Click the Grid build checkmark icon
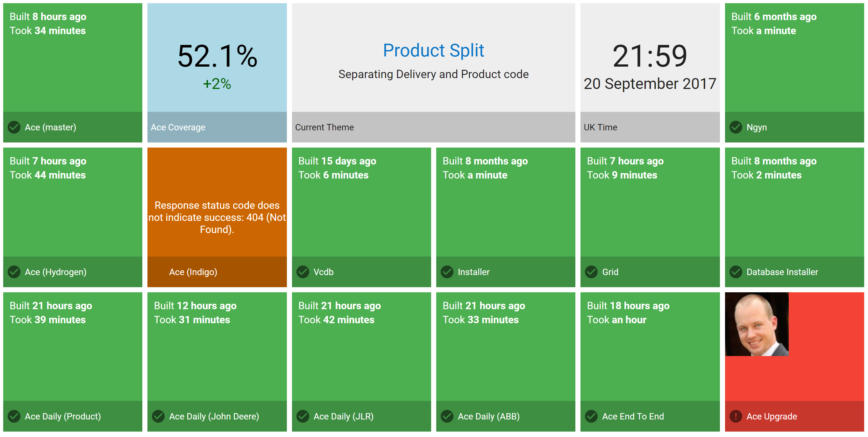The height and width of the screenshot is (437, 868). point(591,272)
